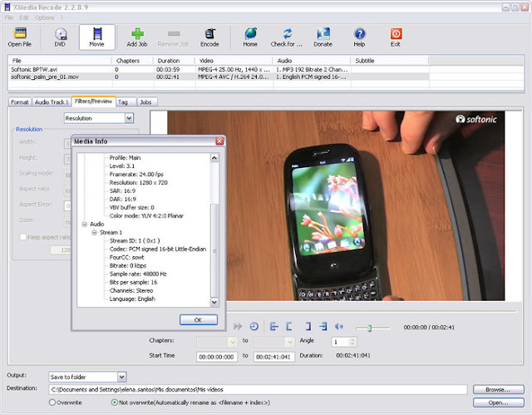Jump to end marker icon
The height and width of the screenshot is (415, 532).
pyautogui.click(x=323, y=327)
